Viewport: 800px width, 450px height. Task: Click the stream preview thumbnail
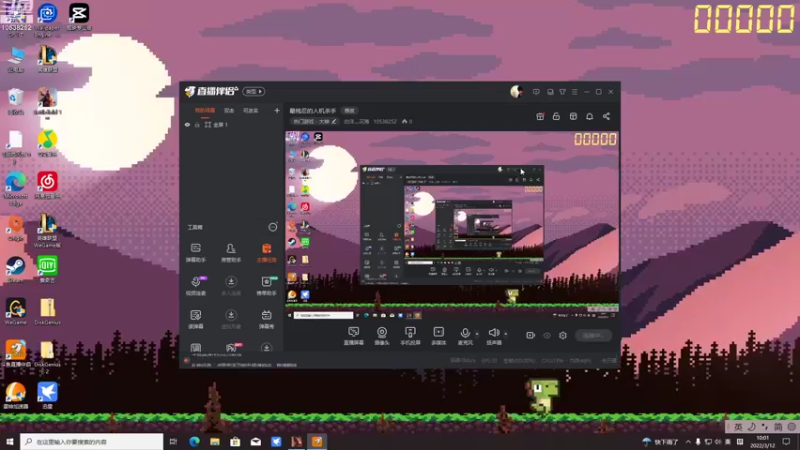click(452, 225)
